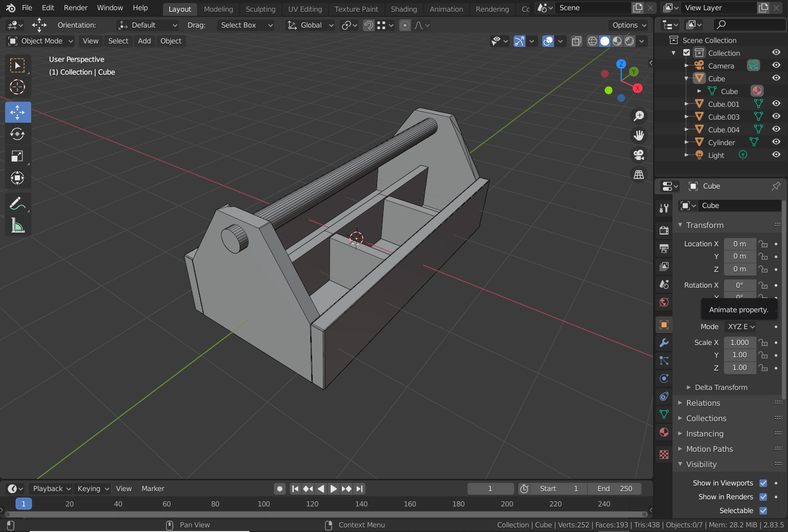
Task: Select rendered viewport shading
Action: click(x=630, y=41)
